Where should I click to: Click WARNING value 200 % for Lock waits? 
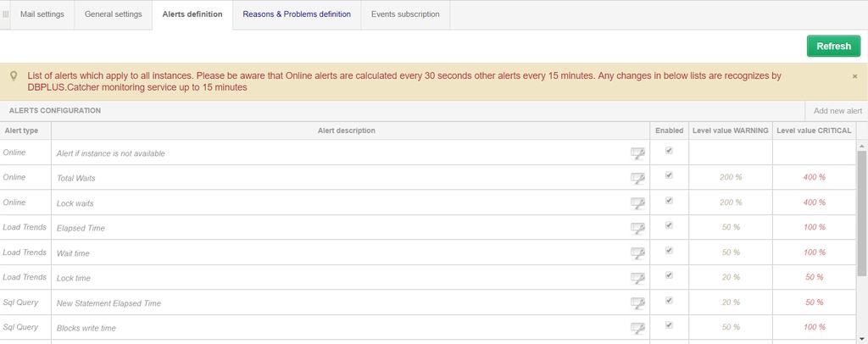(731, 203)
